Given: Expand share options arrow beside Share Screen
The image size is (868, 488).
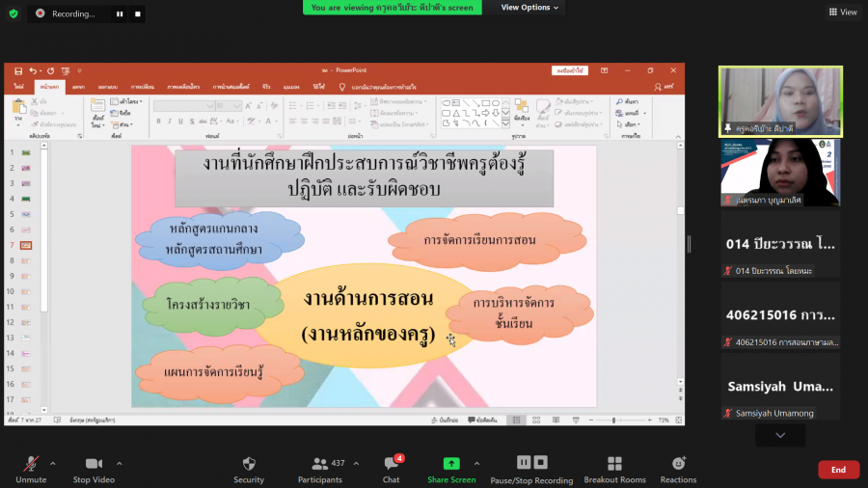Looking at the screenshot, I should coord(476,463).
